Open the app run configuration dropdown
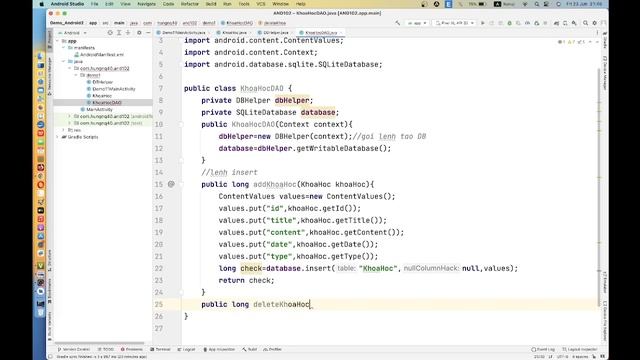This screenshot has width=640, height=360. coord(417,23)
